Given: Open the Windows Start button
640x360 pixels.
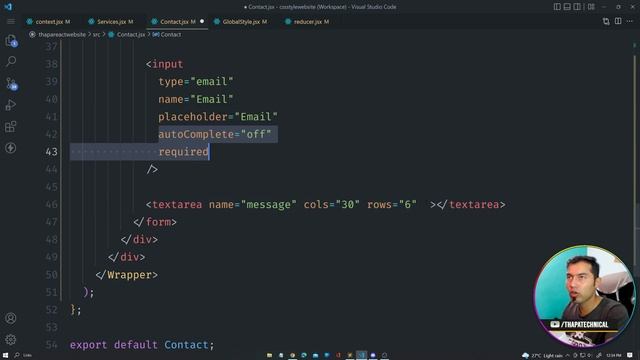Looking at the screenshot, I should click(x=5, y=355).
